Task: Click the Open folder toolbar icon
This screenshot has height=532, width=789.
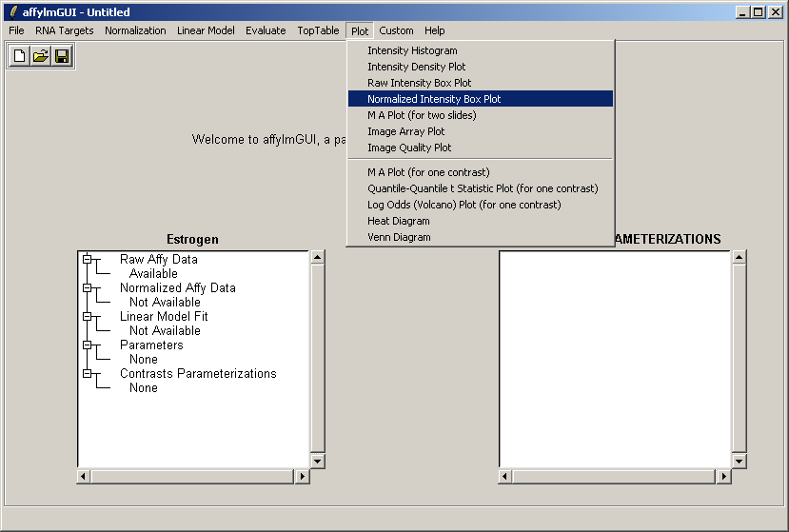Action: click(41, 56)
